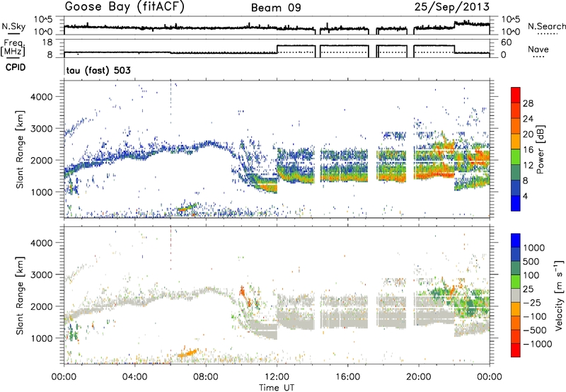The image size is (566, 392).
Task: Click the "60" tick on the Nave axis
Action: pyautogui.click(x=507, y=42)
